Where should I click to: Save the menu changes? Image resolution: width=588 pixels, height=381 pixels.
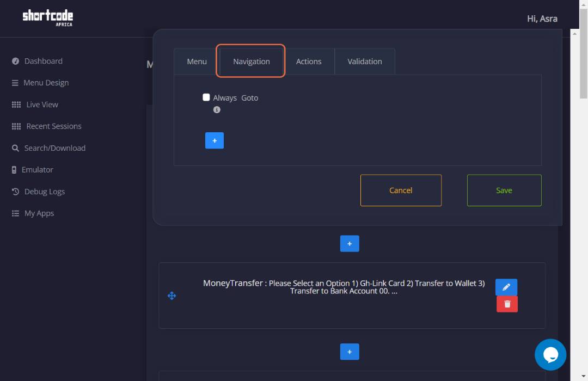pos(504,190)
